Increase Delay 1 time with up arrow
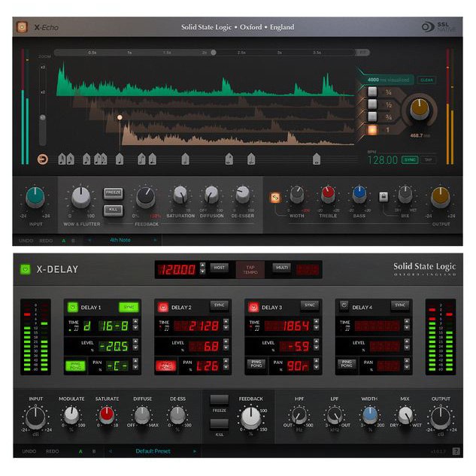Screen dimensions: 476x476 point(135,321)
